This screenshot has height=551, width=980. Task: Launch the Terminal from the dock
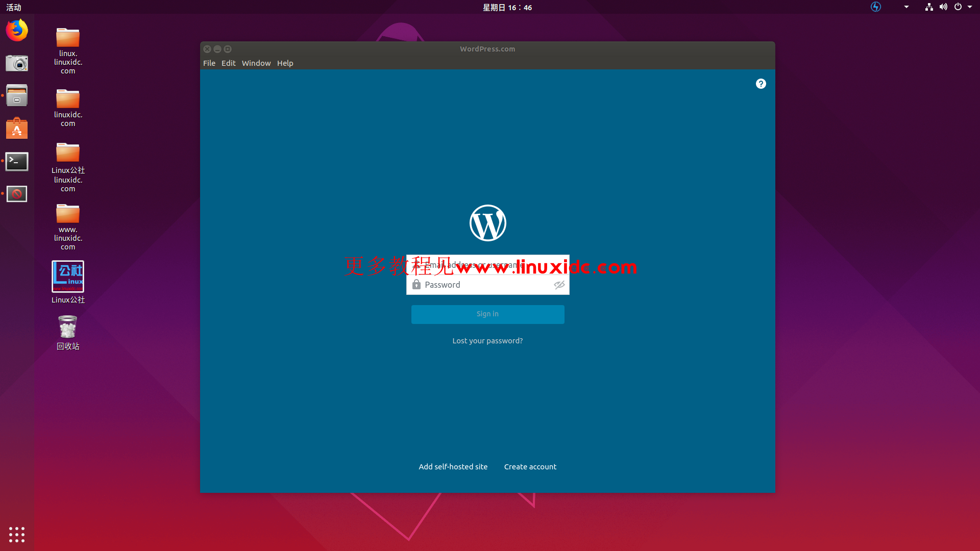17,161
